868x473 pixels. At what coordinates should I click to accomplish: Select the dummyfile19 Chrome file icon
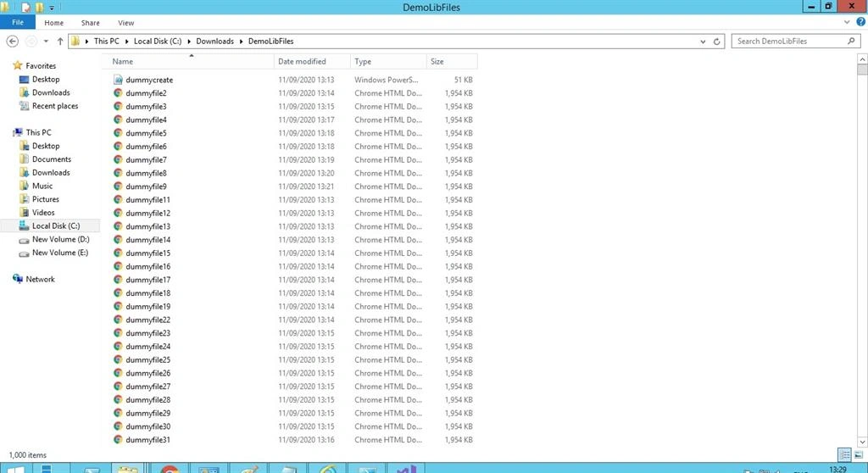tap(118, 306)
